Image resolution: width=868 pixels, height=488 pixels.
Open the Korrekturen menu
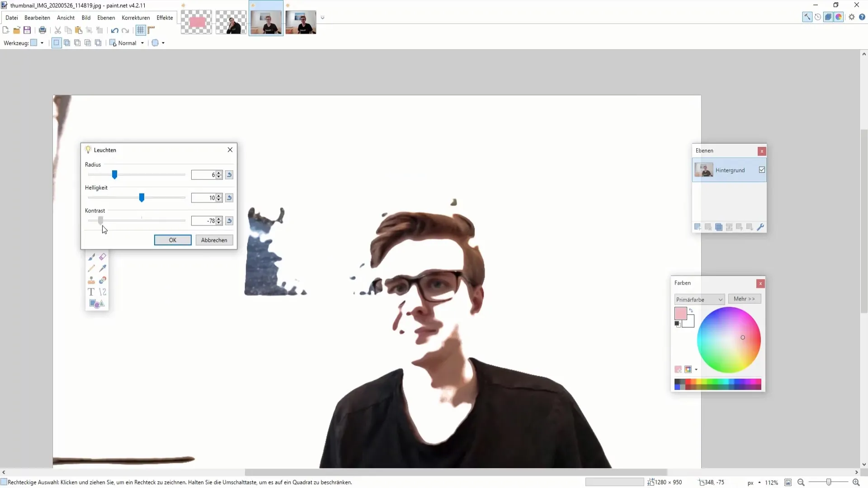coord(136,18)
